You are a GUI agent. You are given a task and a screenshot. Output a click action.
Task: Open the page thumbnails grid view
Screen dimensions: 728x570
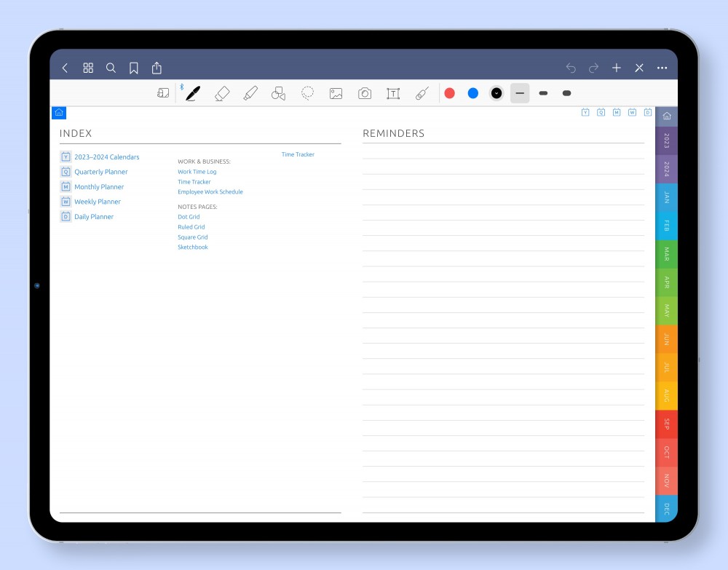pos(88,68)
